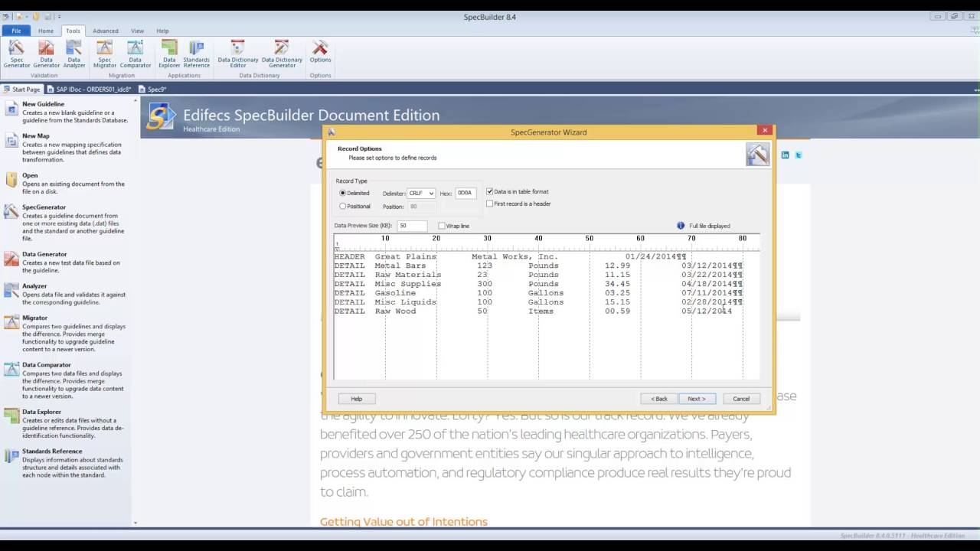Image resolution: width=980 pixels, height=551 pixels.
Task: Switch to SAP IDoc - ORDERS01_idc8 document tab
Action: pyautogui.click(x=89, y=89)
